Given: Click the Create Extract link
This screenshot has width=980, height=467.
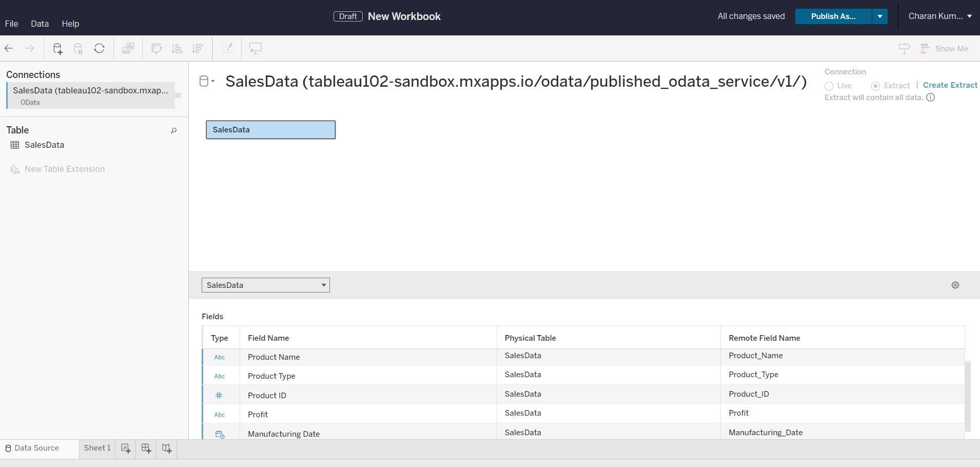Looking at the screenshot, I should tap(949, 85).
